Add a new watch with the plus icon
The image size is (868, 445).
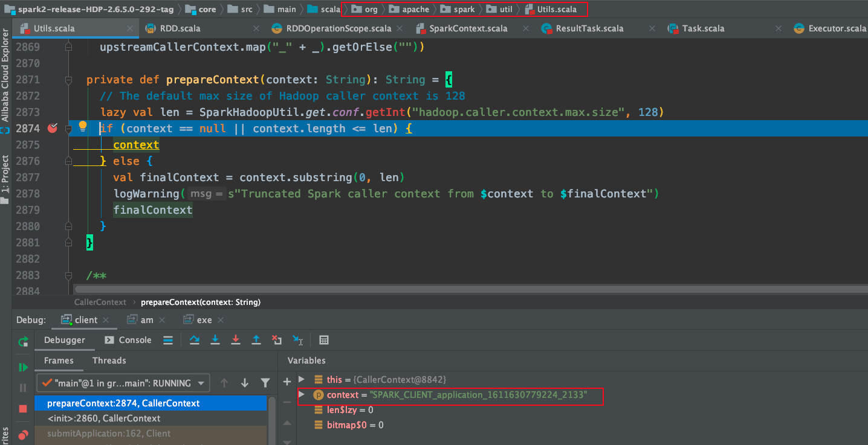coord(287,381)
